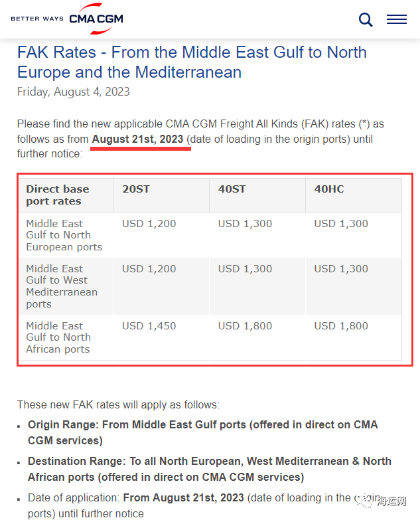Image resolution: width=420 pixels, height=520 pixels.
Task: Click the 40ST USD 1,800 rate cell
Action: (x=245, y=326)
